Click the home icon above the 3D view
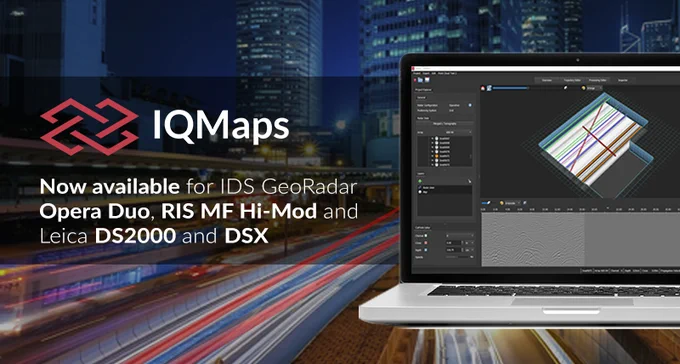680x364 pixels. point(483,88)
